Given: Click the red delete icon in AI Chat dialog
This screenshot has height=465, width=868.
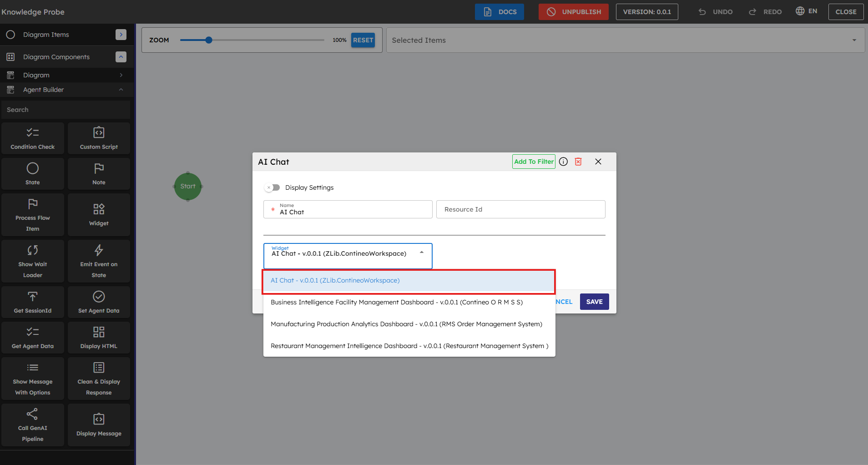Looking at the screenshot, I should (x=578, y=162).
